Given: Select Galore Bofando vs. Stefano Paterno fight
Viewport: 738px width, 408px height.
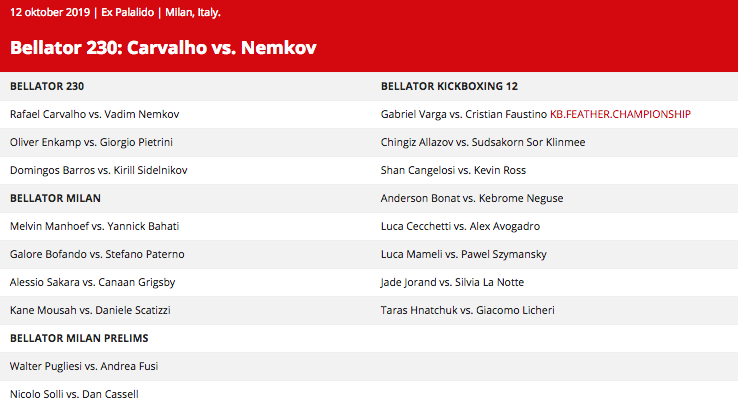Looking at the screenshot, I should click(97, 254).
